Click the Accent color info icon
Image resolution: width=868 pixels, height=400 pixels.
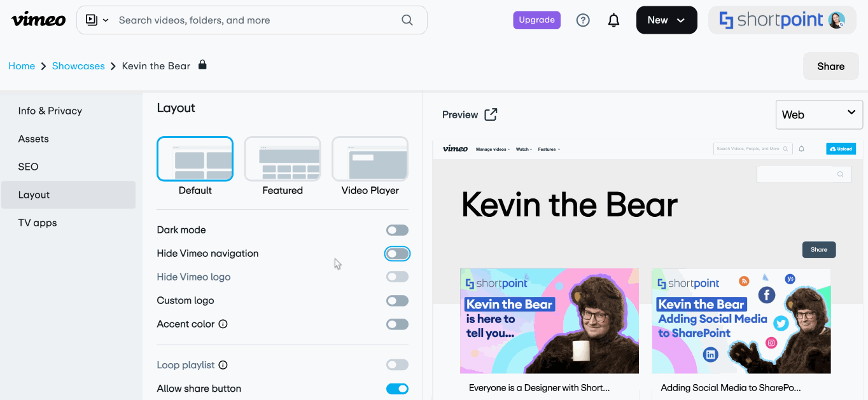223,324
